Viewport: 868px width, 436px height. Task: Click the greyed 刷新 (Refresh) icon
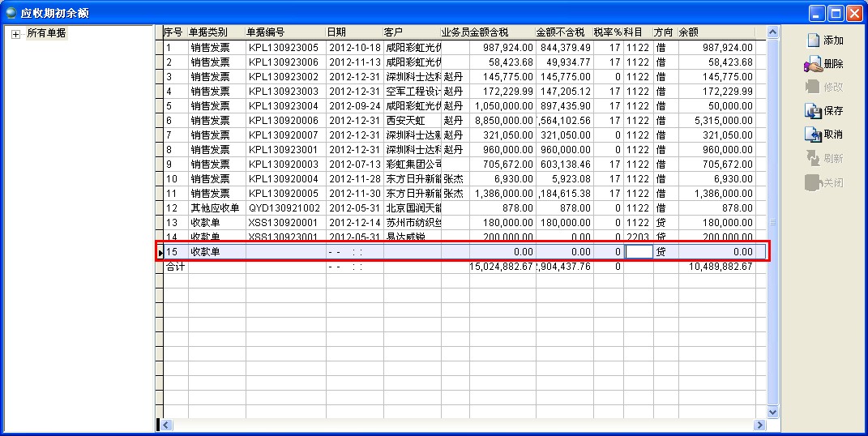(813, 159)
